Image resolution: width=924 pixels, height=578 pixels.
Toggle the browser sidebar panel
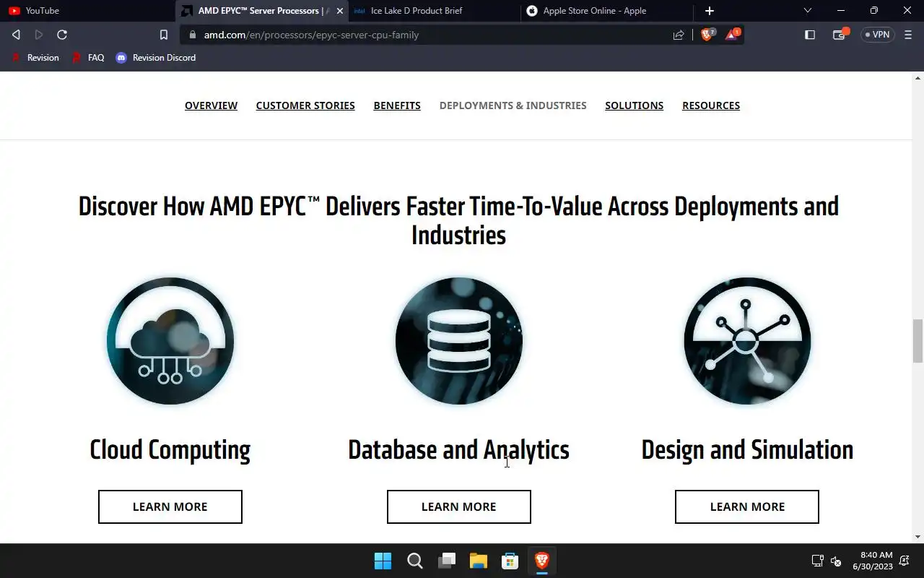click(x=810, y=35)
